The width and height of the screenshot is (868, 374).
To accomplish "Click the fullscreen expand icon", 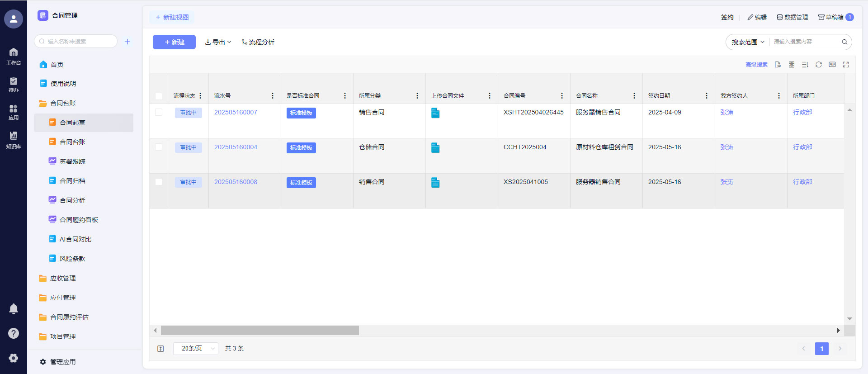I will pos(845,65).
